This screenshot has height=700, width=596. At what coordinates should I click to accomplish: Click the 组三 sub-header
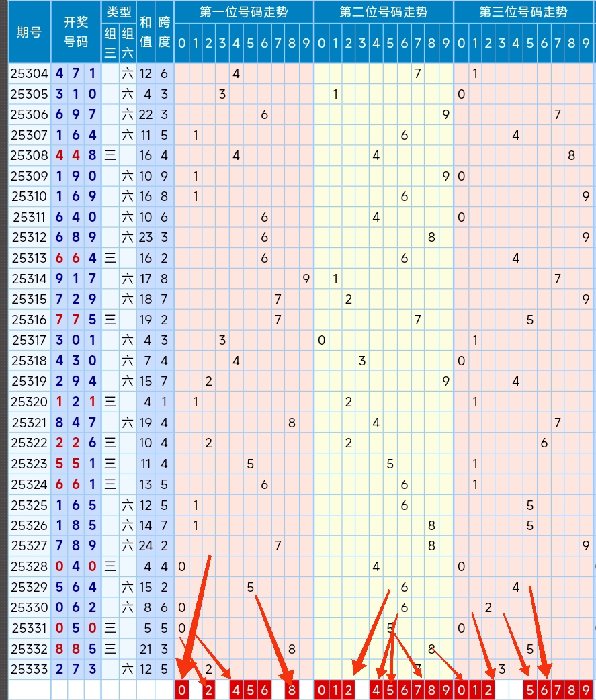(x=110, y=43)
